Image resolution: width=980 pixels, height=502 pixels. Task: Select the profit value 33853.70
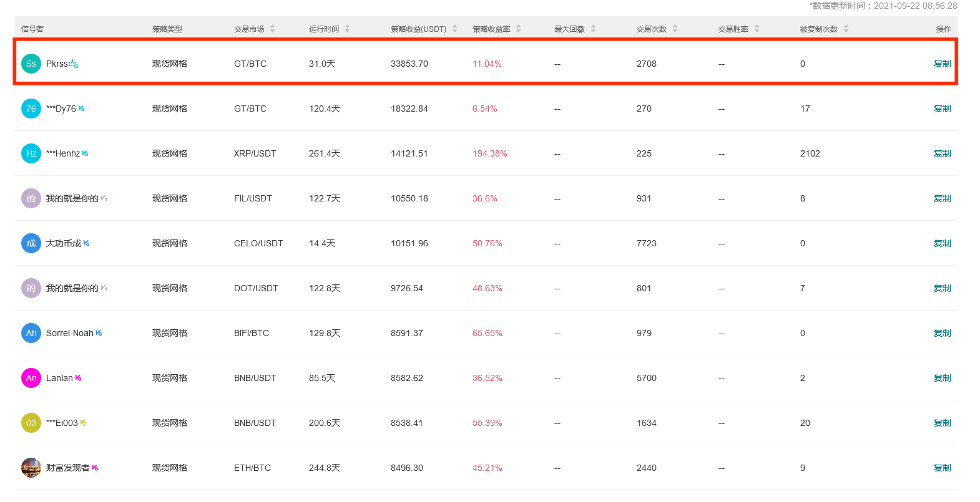pos(409,64)
